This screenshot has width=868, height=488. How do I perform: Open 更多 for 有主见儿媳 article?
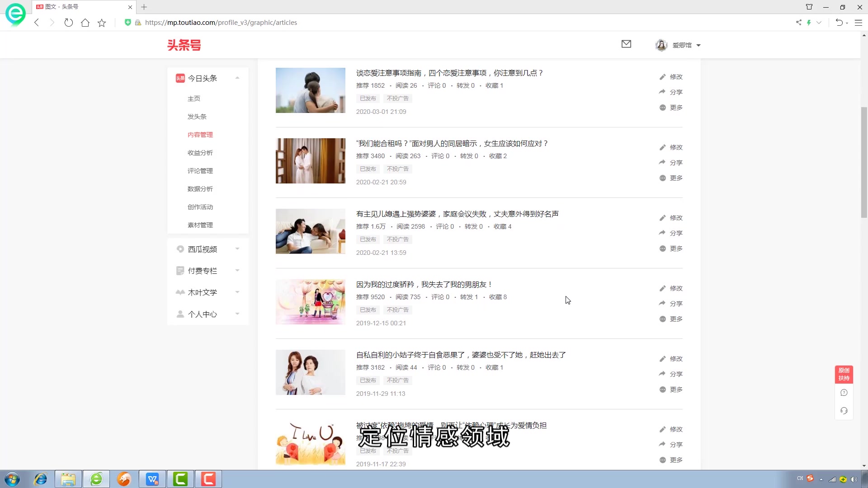(x=671, y=249)
